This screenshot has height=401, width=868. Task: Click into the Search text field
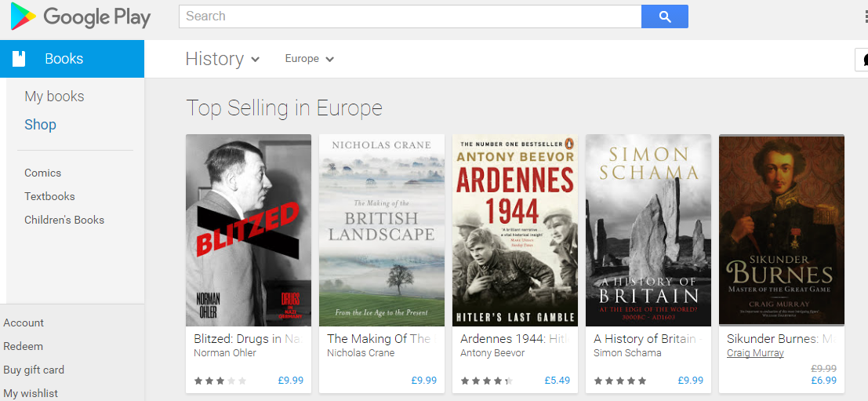click(409, 16)
